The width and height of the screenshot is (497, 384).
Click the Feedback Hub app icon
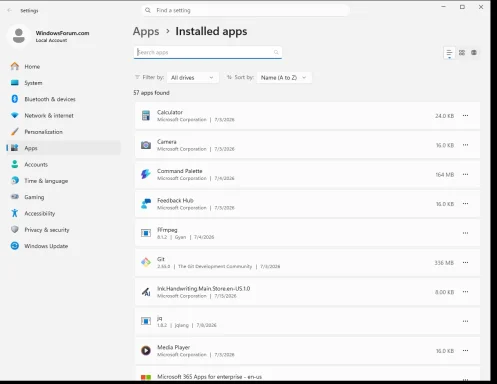146,204
